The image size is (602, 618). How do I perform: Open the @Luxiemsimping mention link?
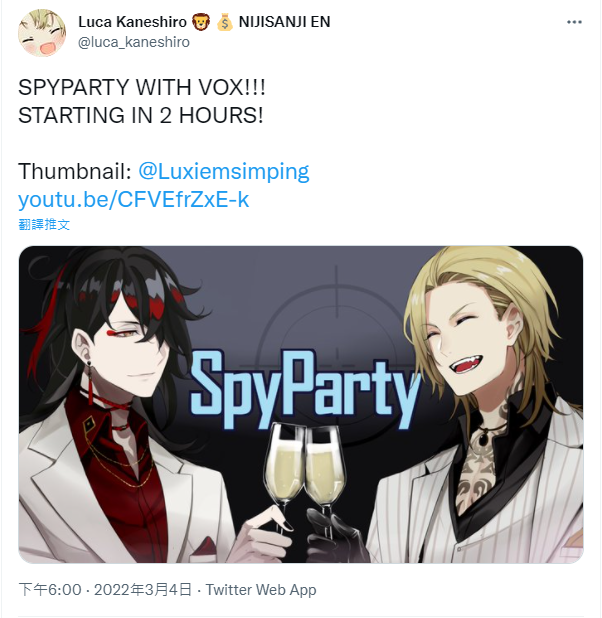pyautogui.click(x=224, y=171)
